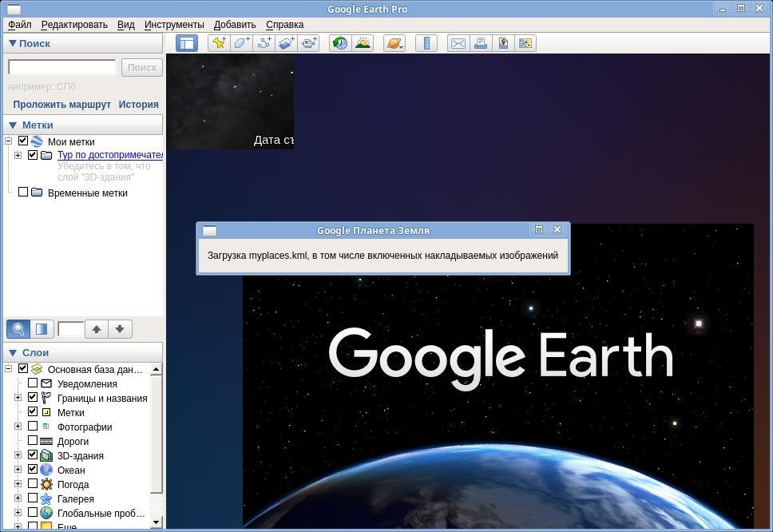Viewport: 773px width, 532px height.
Task: Click the save image toolbar icon
Action: [x=503, y=43]
